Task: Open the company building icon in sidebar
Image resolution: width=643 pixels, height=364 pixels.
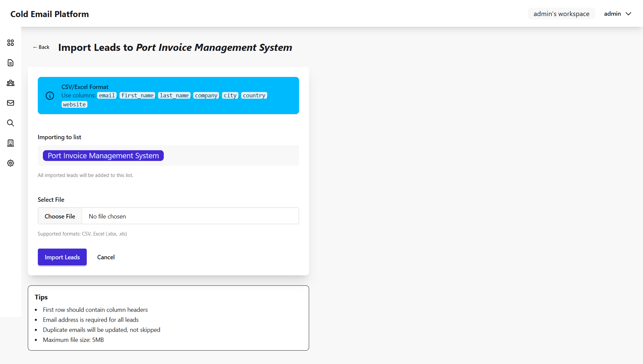Action: point(10,143)
